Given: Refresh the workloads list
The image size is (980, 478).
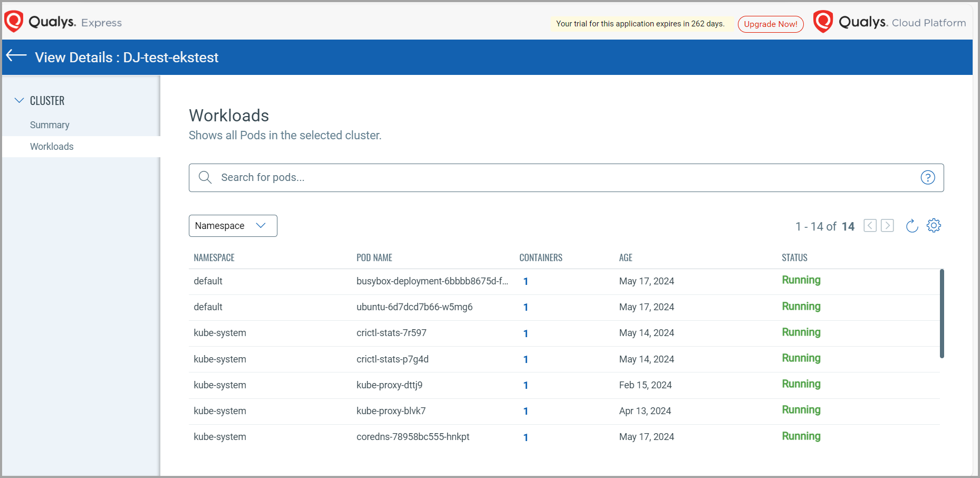Looking at the screenshot, I should 911,226.
